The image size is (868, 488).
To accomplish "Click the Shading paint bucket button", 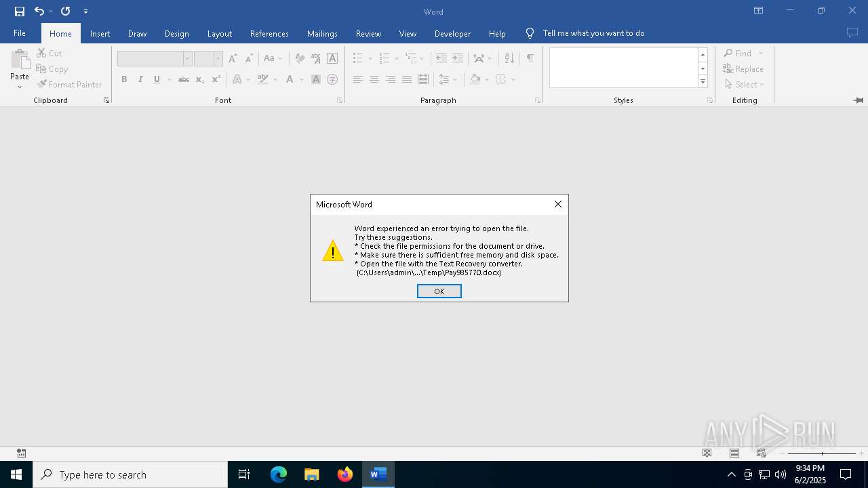I will pos(475,79).
